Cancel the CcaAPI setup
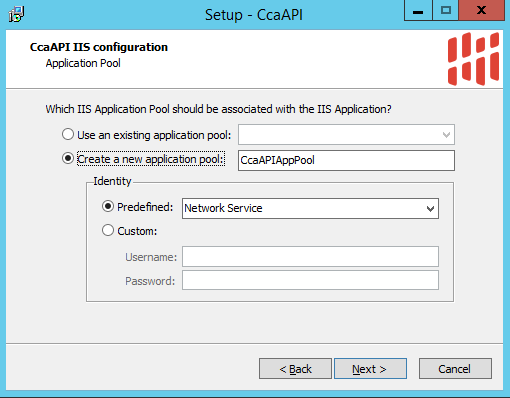This screenshot has width=510, height=398. pos(455,369)
